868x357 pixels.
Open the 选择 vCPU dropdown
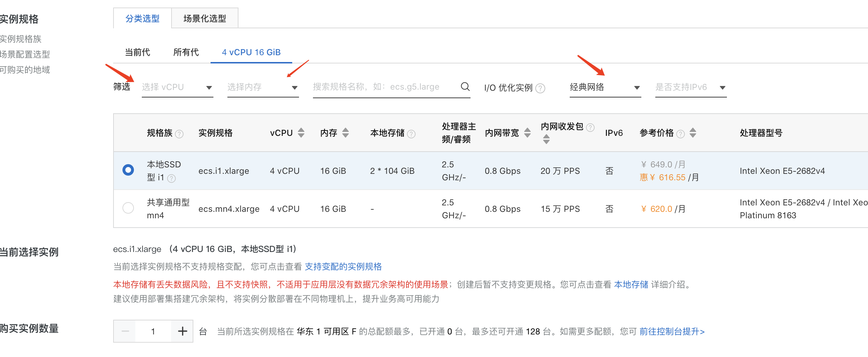[x=177, y=87]
